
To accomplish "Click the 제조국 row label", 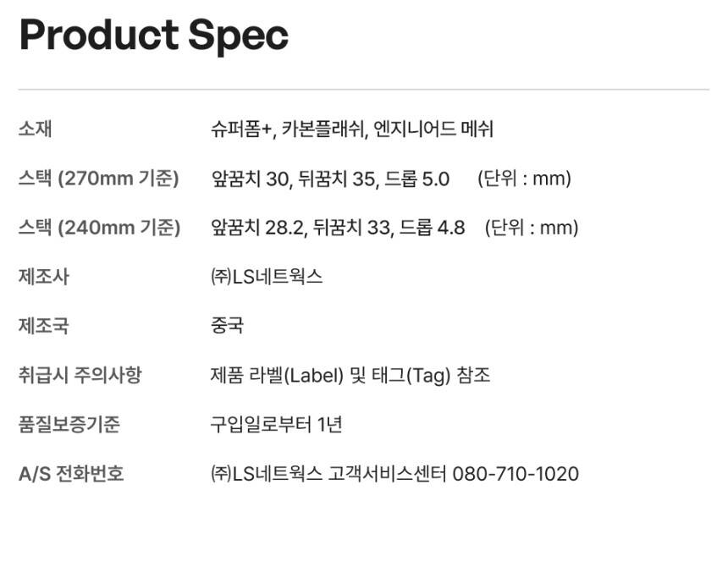I will pos(43,326).
